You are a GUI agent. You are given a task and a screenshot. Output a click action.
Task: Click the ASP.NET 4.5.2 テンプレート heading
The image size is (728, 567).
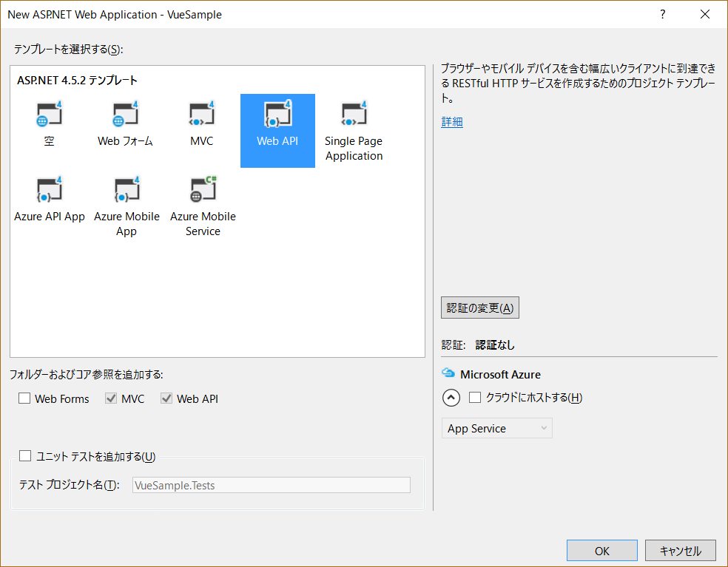77,81
